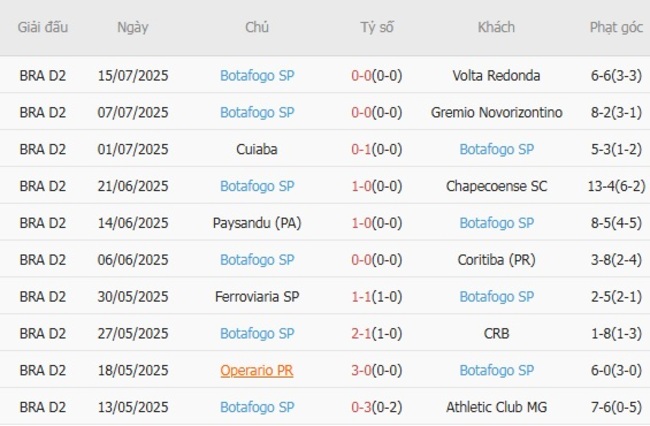Click the 13-4(6-2) corner stats cell
The height and width of the screenshot is (426, 650).
point(616,186)
